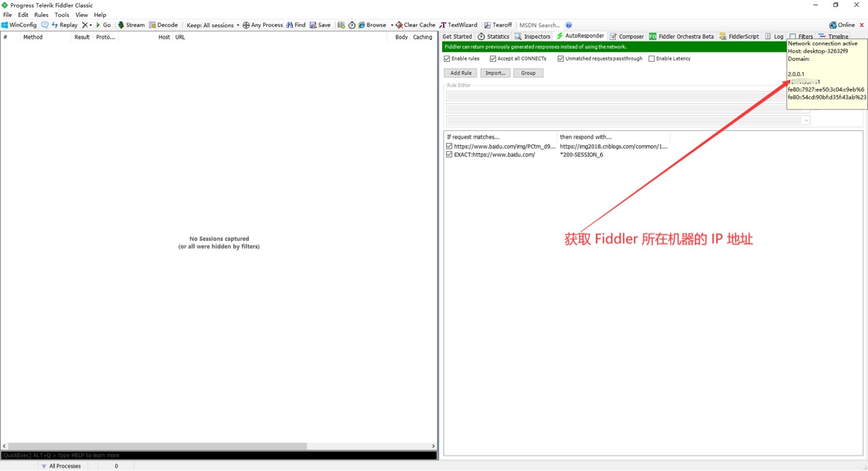Switch to the Timeline tab
The height and width of the screenshot is (471, 868).
tap(833, 37)
